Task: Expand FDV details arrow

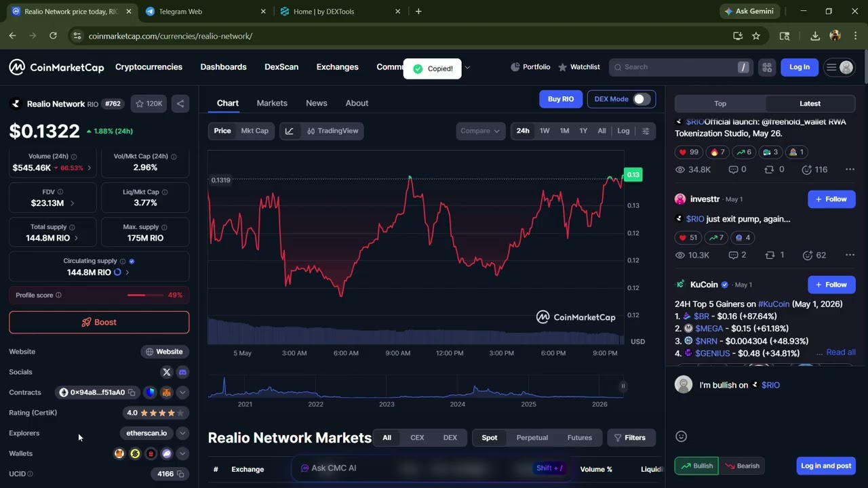Action: tap(72, 203)
